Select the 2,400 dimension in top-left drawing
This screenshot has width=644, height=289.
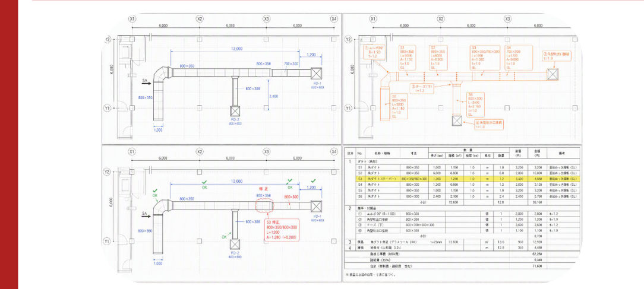(x=273, y=96)
